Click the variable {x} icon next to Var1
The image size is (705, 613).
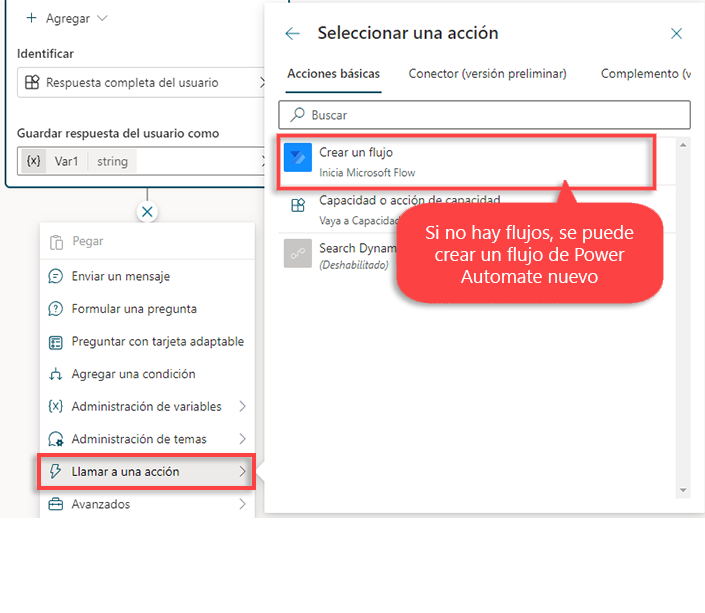(34, 161)
